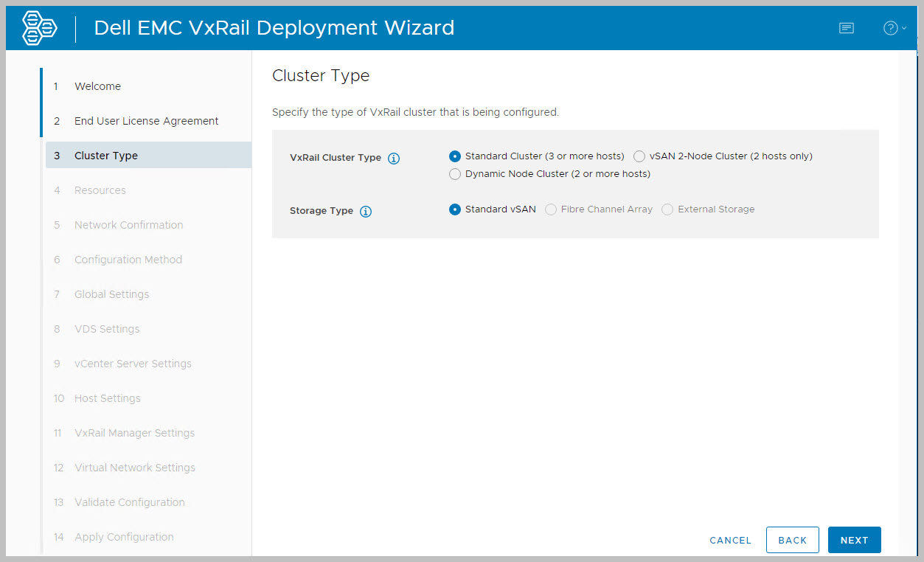Click the NEXT button

854,540
